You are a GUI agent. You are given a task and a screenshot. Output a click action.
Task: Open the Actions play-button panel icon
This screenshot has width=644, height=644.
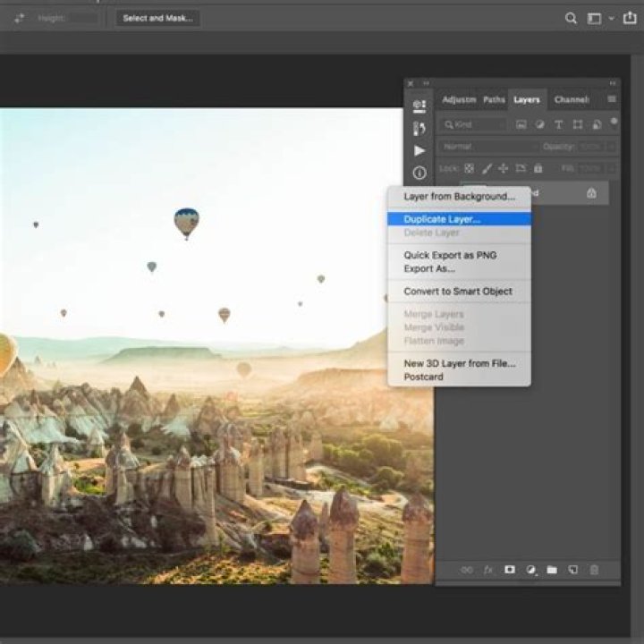[x=419, y=150]
